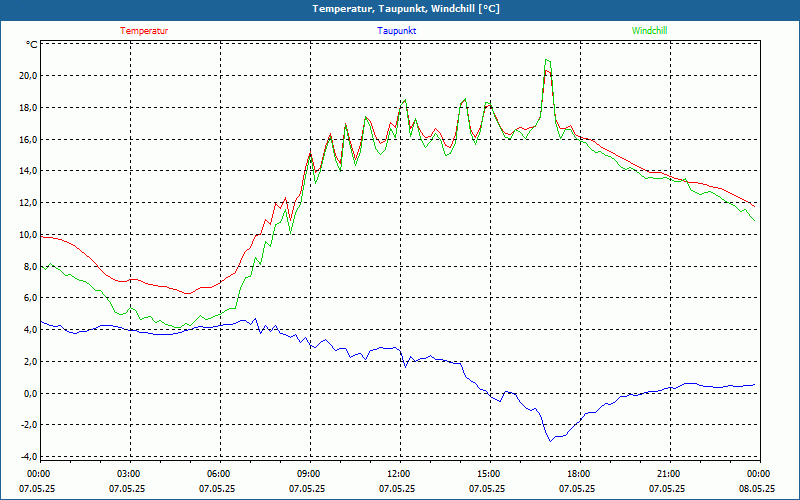Click the red Temperatur legend label
Image resolution: width=800 pixels, height=500 pixels.
(x=144, y=31)
